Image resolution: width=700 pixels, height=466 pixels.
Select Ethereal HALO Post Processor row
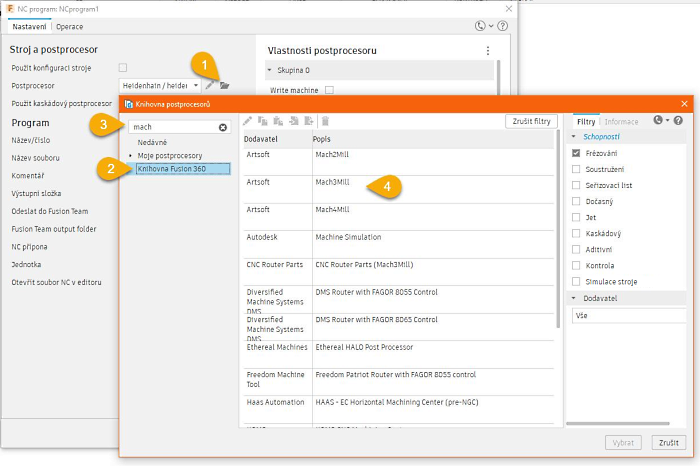pyautogui.click(x=398, y=354)
